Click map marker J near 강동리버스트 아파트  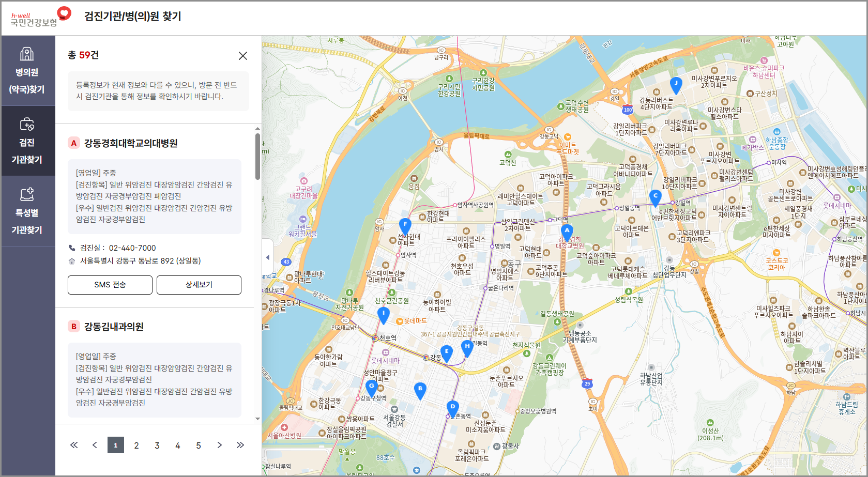pyautogui.click(x=676, y=84)
